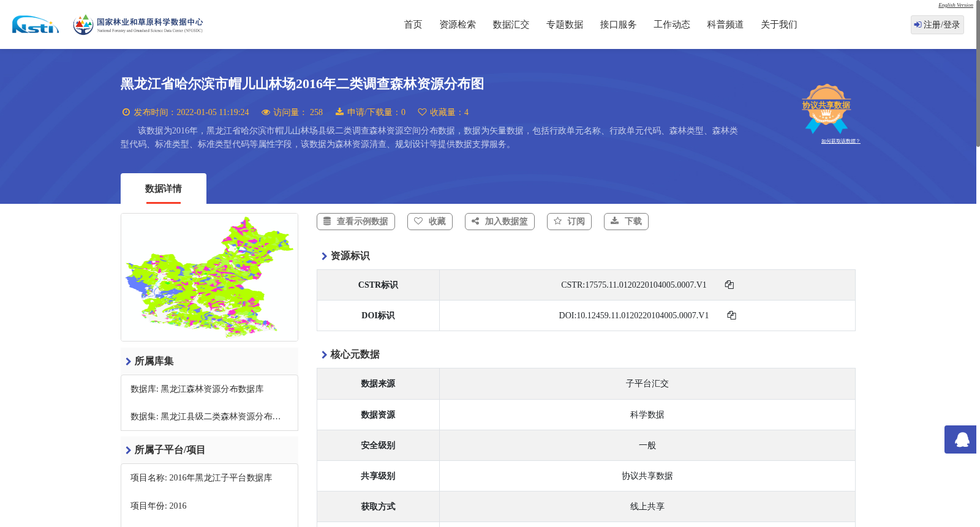
Task: Click 查看示例数据 button
Action: click(x=356, y=222)
